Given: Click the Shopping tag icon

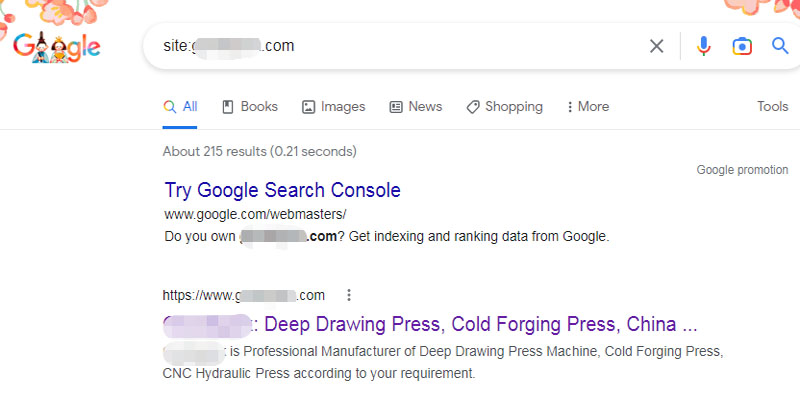Looking at the screenshot, I should pos(473,107).
